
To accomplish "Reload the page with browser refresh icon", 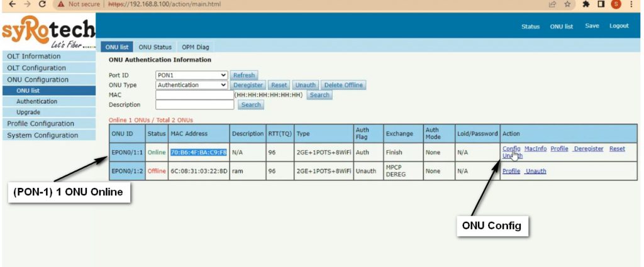I will [x=42, y=4].
